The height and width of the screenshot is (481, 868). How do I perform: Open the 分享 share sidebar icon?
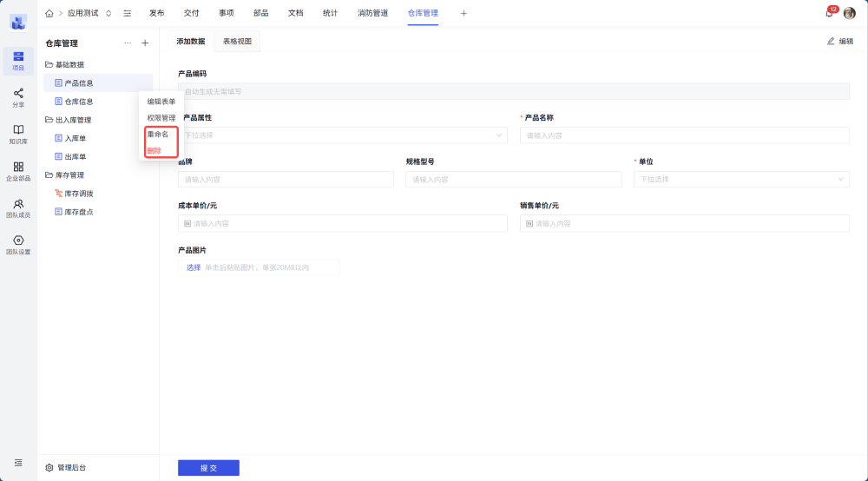(x=18, y=97)
